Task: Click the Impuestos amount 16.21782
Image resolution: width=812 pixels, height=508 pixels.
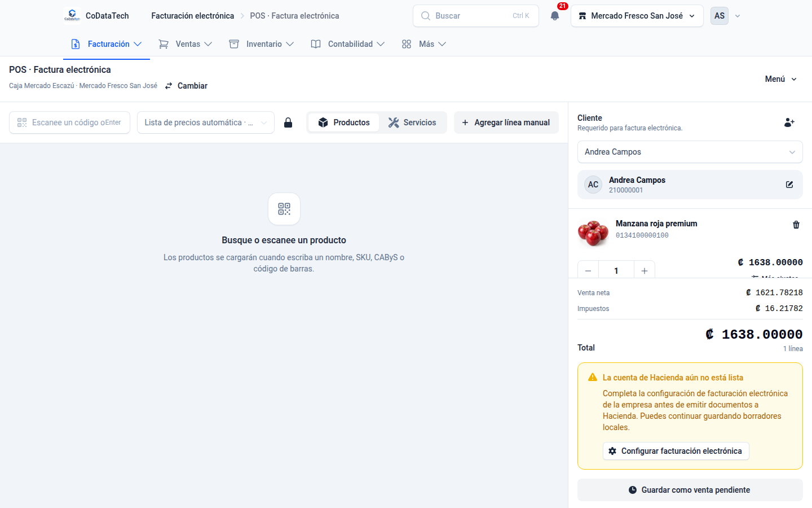Action: 779,308
